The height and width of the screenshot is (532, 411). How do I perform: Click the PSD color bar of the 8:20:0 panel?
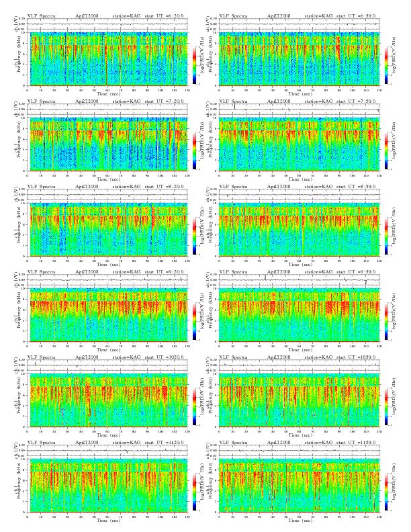pos(195,236)
